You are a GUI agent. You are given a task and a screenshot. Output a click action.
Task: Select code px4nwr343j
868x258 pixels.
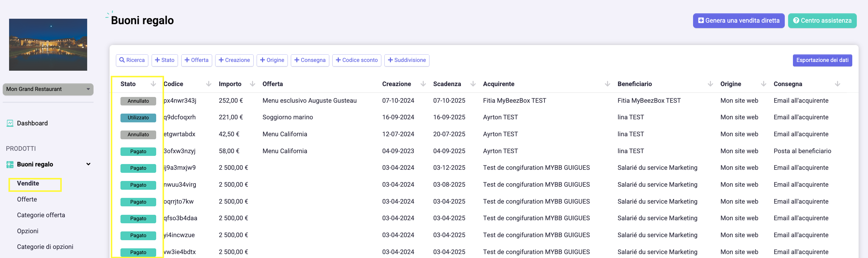pyautogui.click(x=180, y=101)
